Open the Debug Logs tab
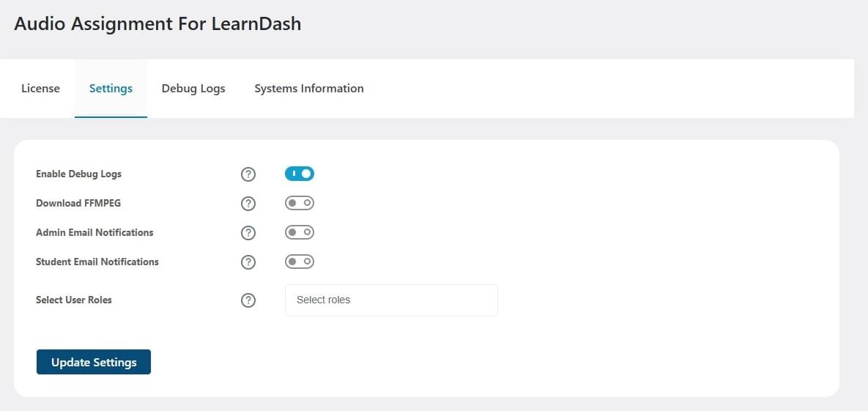Viewport: 868px width, 411px height. (193, 89)
